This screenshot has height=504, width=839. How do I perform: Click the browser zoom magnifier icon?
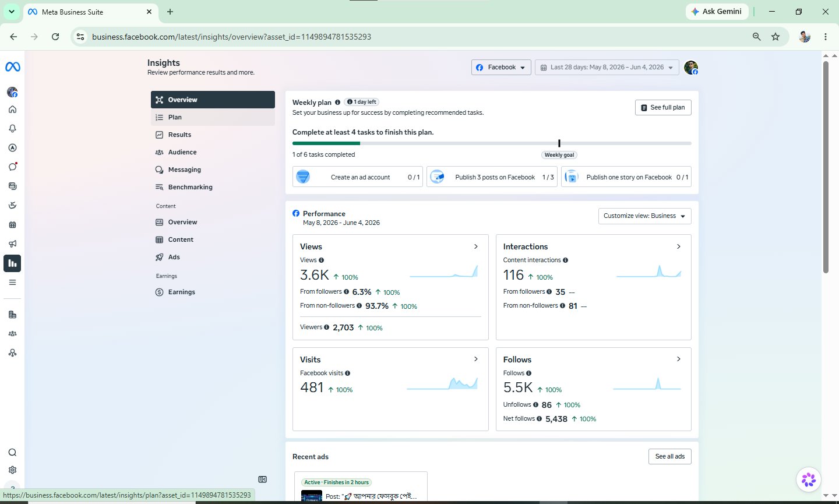tap(756, 37)
